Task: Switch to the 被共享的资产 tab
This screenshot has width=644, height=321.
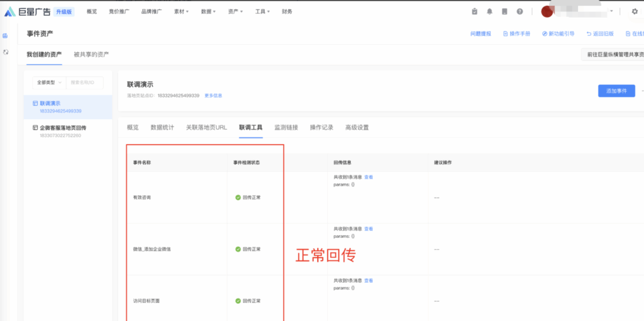Action: [91, 55]
